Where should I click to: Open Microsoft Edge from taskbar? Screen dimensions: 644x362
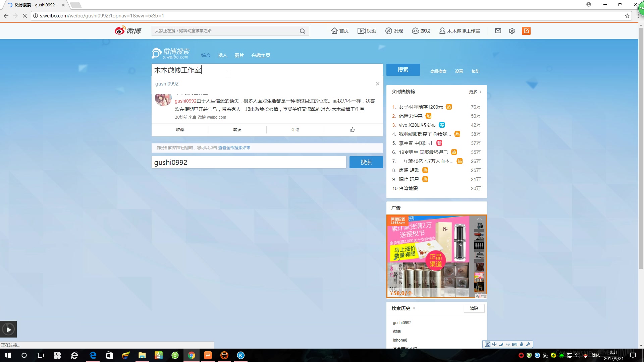click(x=93, y=355)
